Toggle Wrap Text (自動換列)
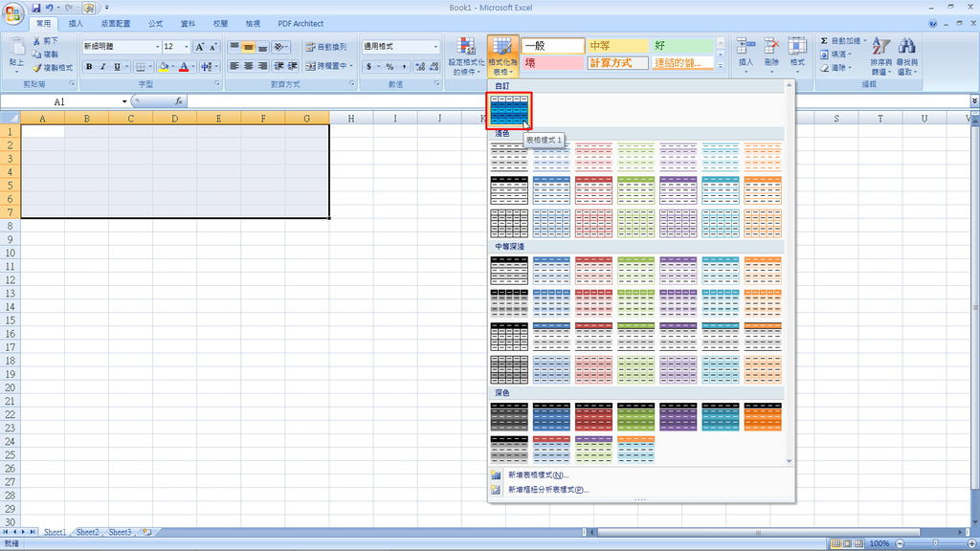 325,47
